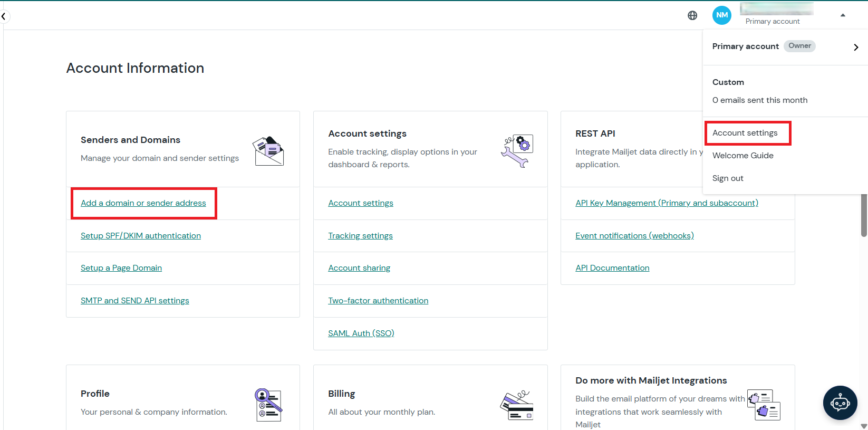Click the Profile magnifier document icon
The width and height of the screenshot is (868, 430).
coord(268,405)
